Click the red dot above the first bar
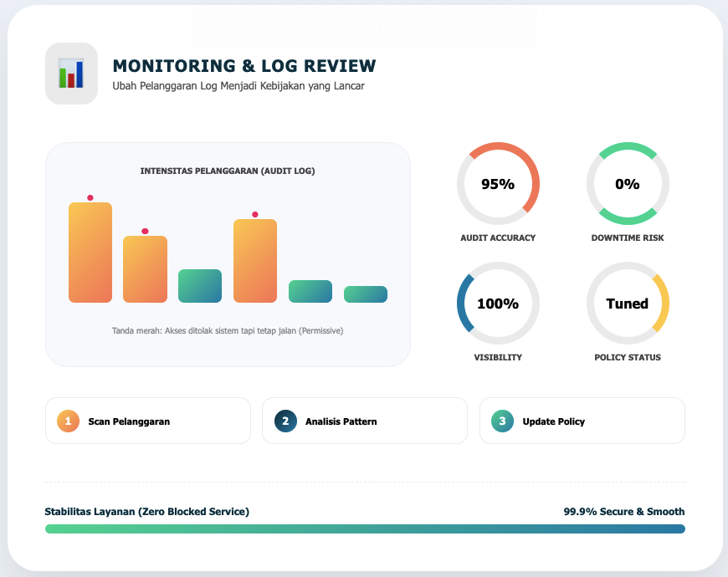The height and width of the screenshot is (577, 728). 90,198
